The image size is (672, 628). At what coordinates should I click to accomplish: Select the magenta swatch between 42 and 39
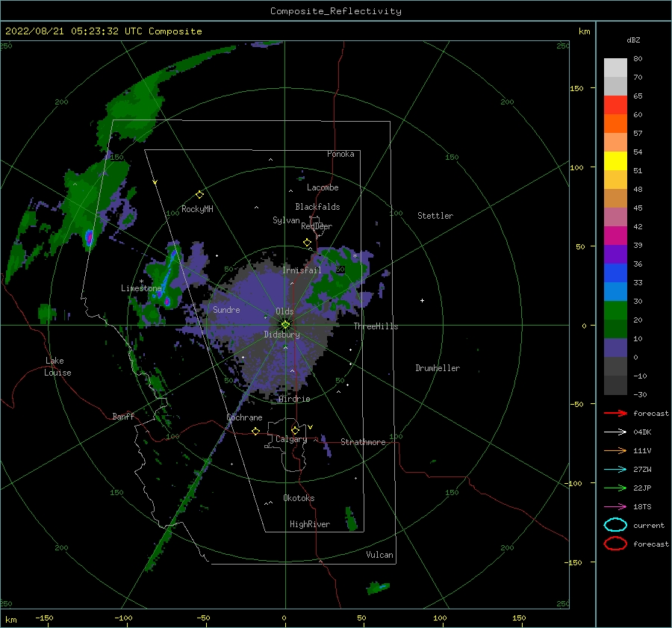click(x=615, y=236)
